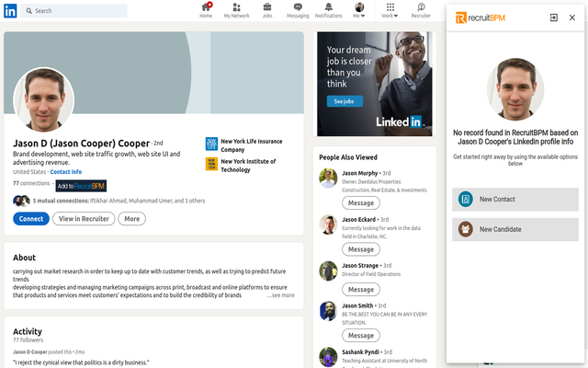Open the Contact info link
This screenshot has width=588, height=368.
66,172
